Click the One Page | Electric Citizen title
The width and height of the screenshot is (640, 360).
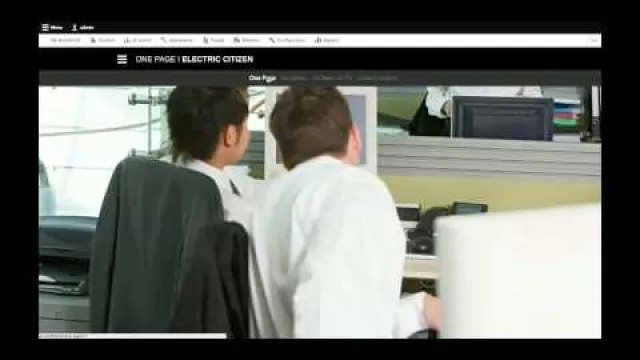click(194, 59)
